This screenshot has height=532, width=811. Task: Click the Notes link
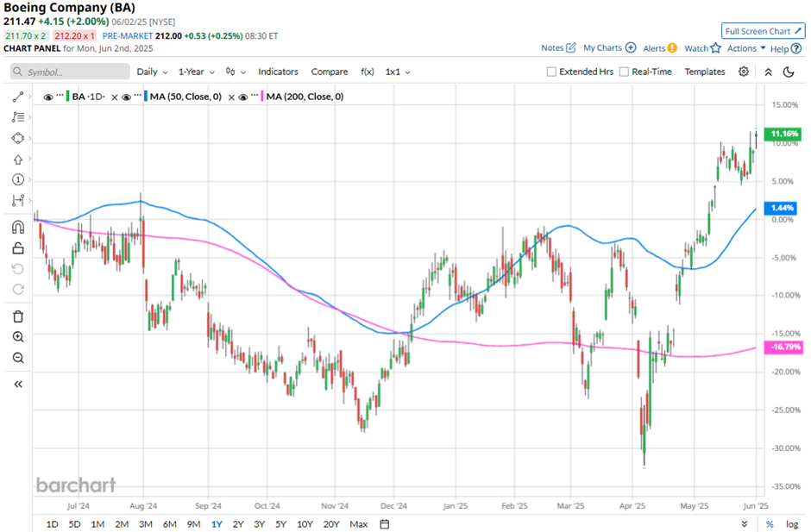552,47
